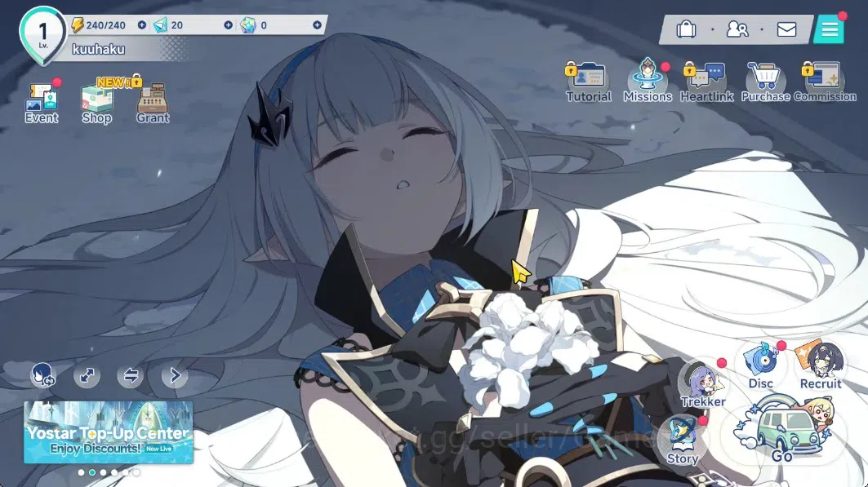Open the locked Grant icon
Viewport: 868px width, 487px height.
[152, 103]
